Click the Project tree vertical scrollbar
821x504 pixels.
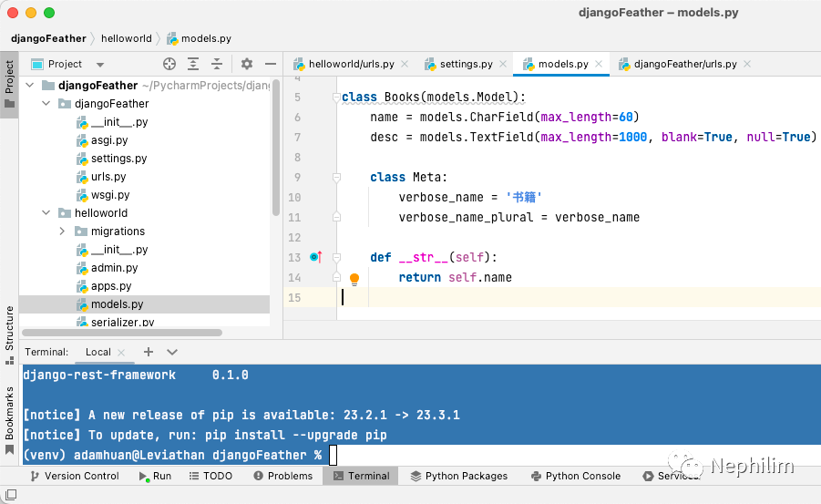(276, 149)
